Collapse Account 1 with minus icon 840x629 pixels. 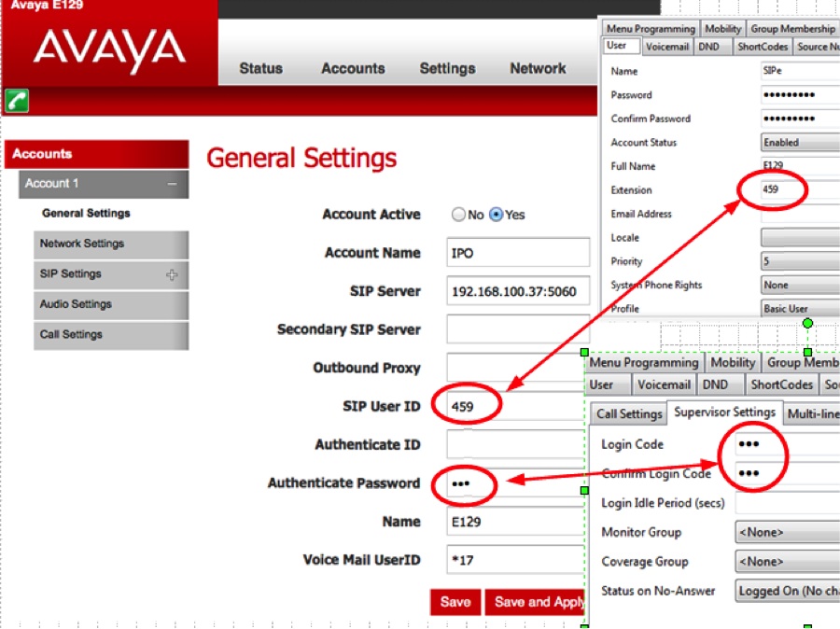[172, 184]
